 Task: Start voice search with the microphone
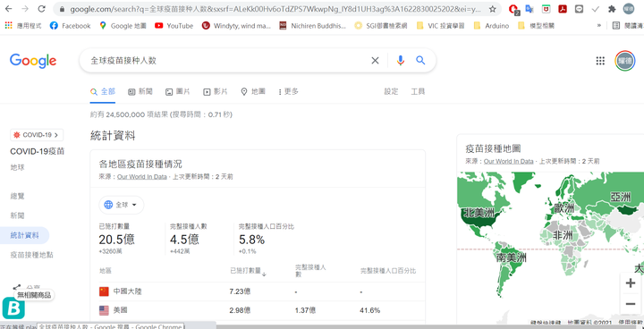click(x=401, y=61)
